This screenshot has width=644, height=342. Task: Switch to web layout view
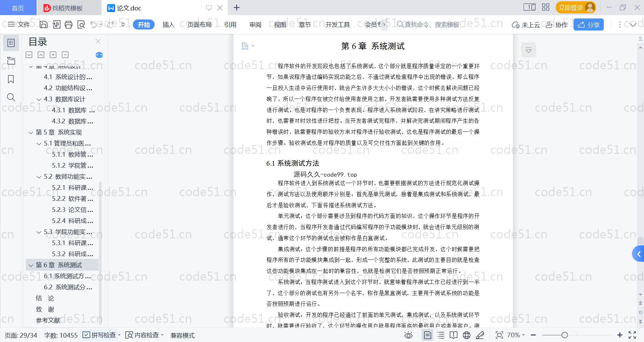[x=467, y=335]
